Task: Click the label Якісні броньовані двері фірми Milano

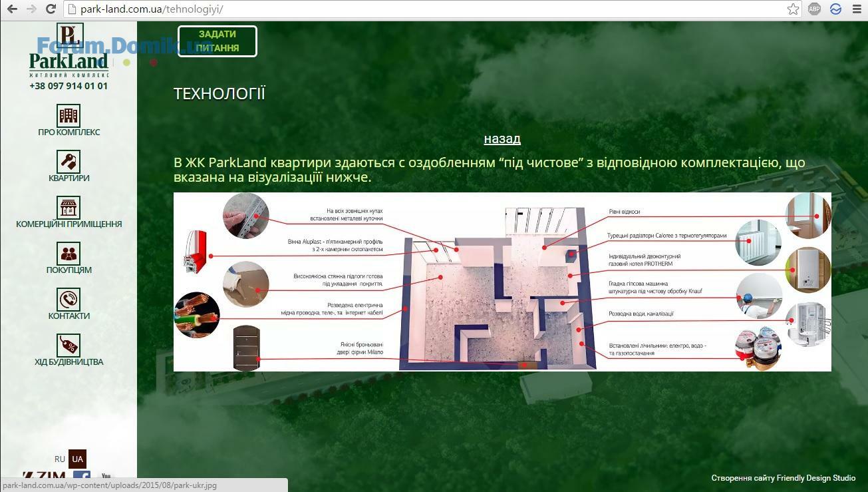Action: click(360, 348)
